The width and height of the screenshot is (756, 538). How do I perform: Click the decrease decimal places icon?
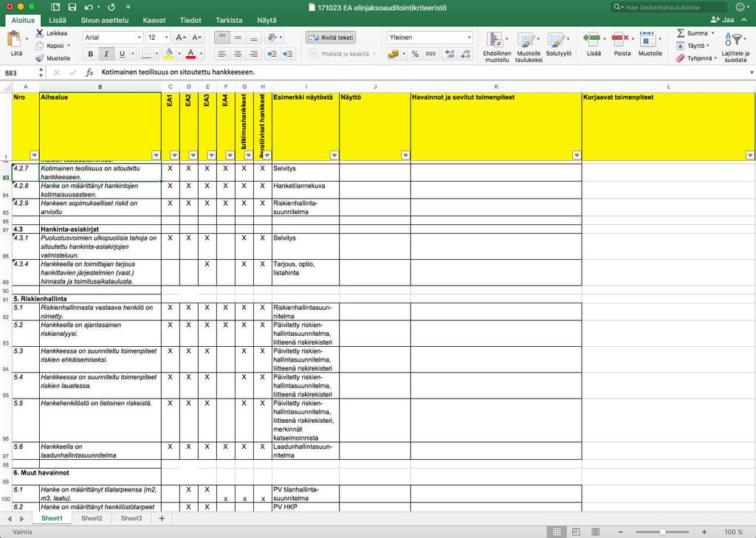coord(465,54)
